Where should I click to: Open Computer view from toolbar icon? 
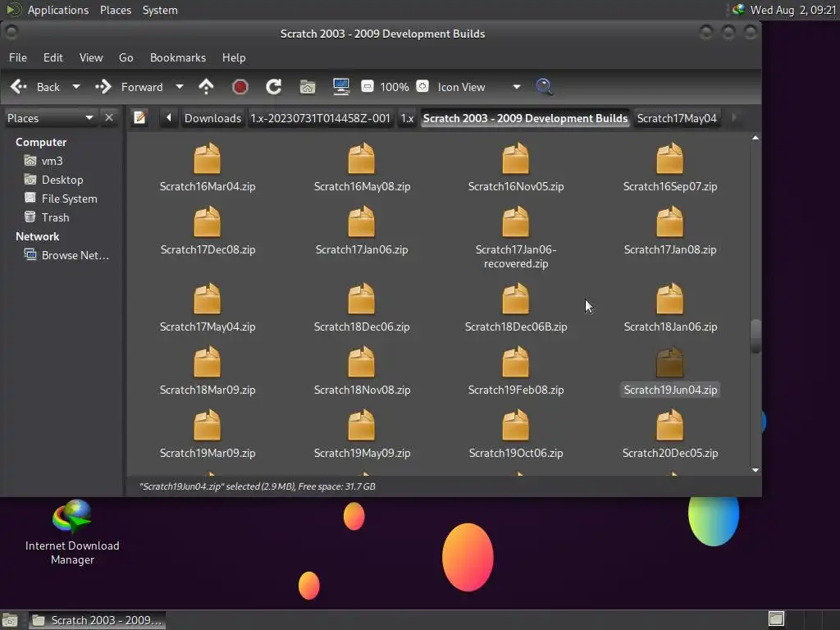pyautogui.click(x=341, y=87)
